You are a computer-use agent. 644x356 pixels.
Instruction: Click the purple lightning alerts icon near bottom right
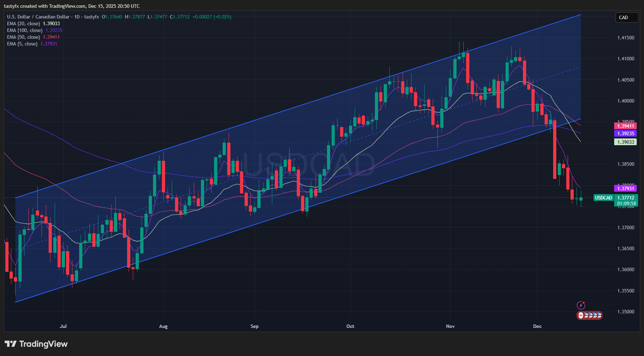[x=581, y=305]
